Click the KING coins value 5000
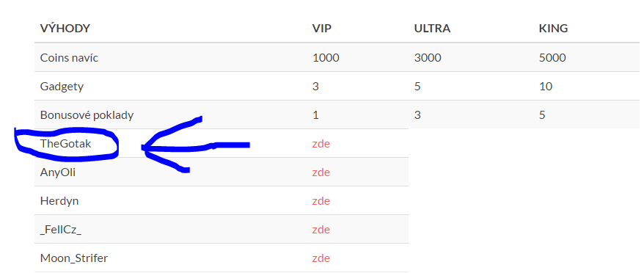 [x=552, y=57]
